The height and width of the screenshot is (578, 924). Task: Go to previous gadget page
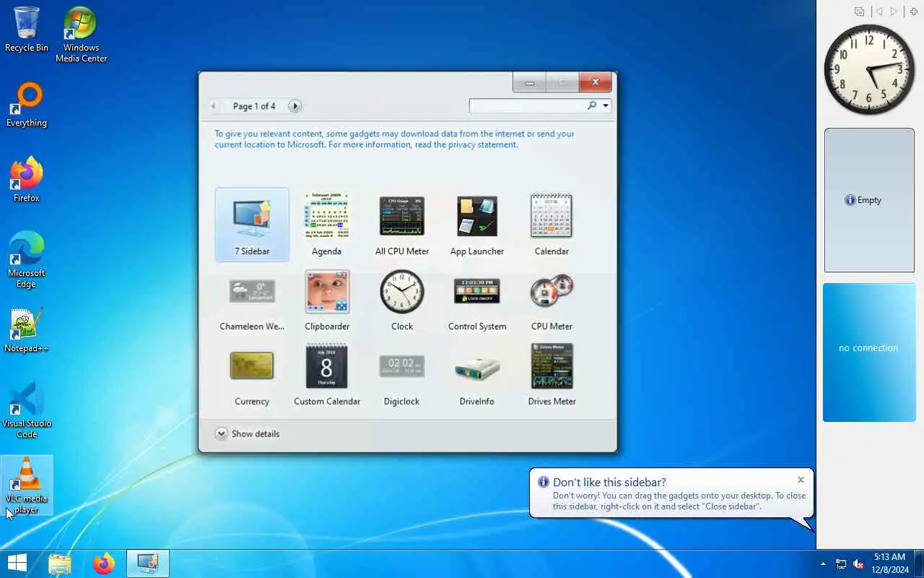click(214, 105)
